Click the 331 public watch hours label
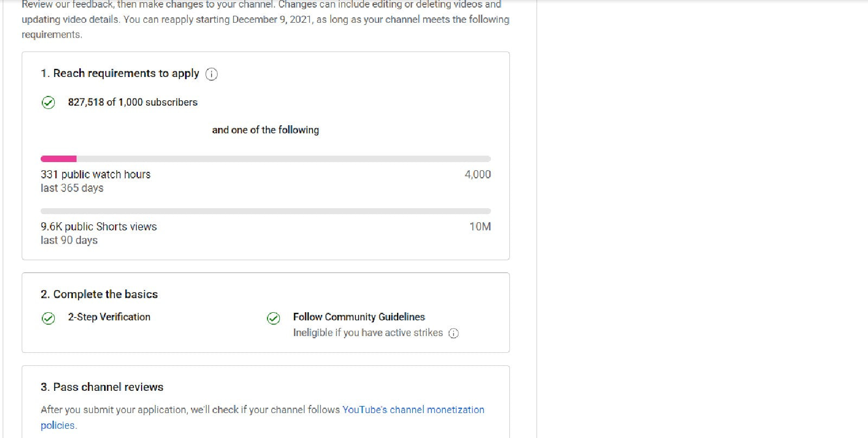868x438 pixels. click(95, 175)
